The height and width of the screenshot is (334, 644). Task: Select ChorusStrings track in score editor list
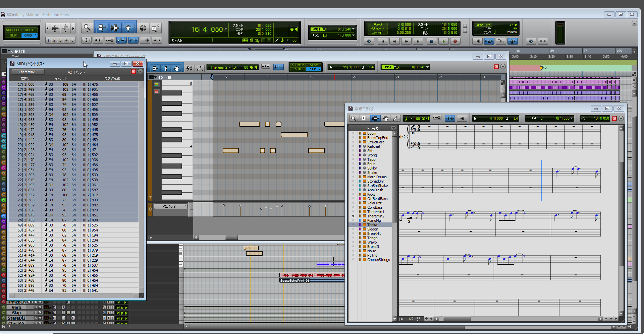[379, 260]
